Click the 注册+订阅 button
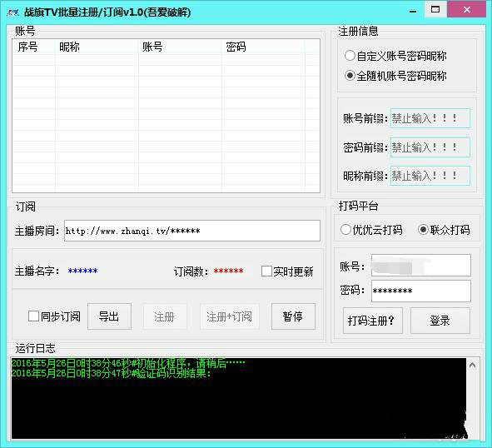 pos(230,316)
